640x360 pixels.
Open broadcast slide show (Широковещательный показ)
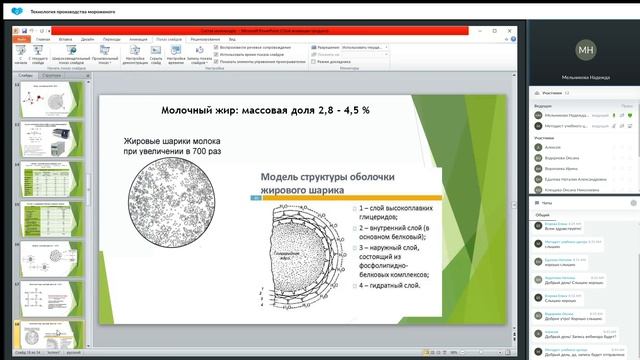[71, 55]
